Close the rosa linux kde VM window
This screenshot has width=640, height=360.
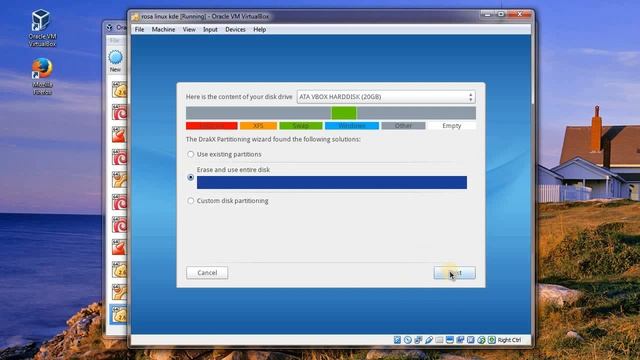[520, 14]
